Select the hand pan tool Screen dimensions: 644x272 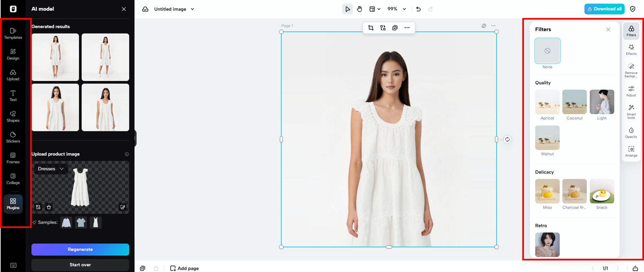[359, 9]
